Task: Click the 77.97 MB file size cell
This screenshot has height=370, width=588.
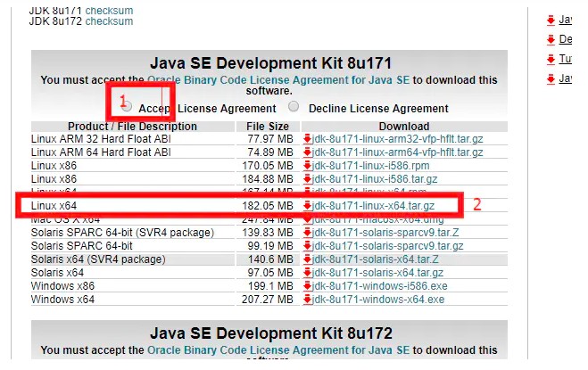Action: tap(270, 139)
